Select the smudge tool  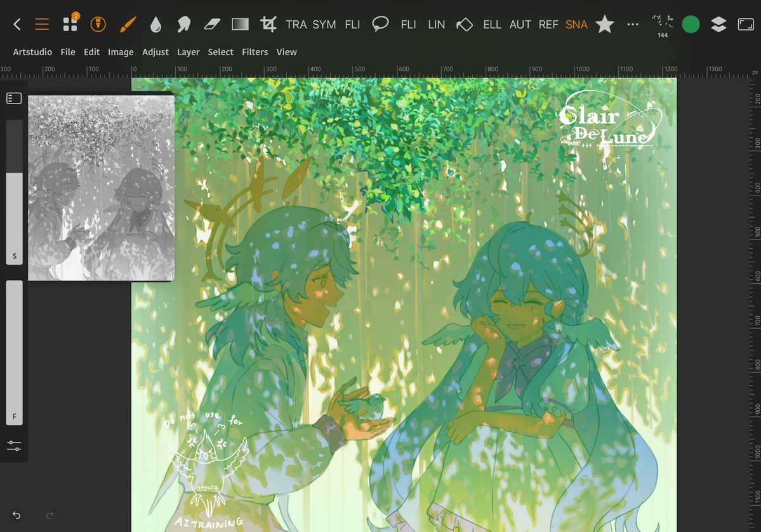click(x=183, y=24)
